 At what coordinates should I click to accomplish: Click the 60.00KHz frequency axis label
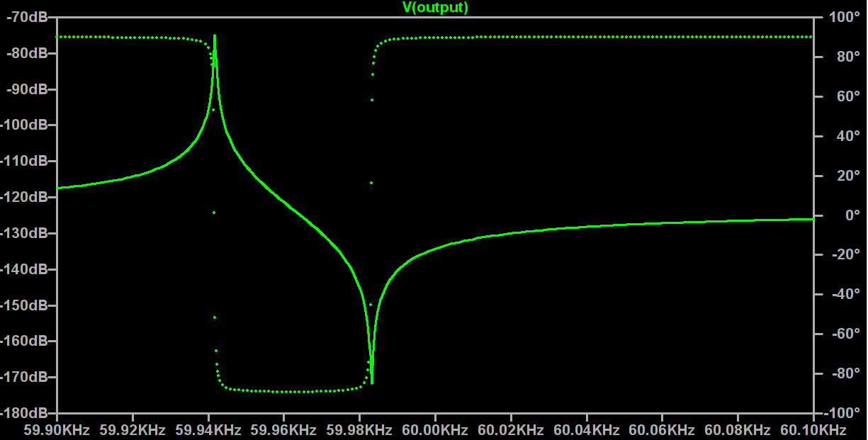coord(435,430)
